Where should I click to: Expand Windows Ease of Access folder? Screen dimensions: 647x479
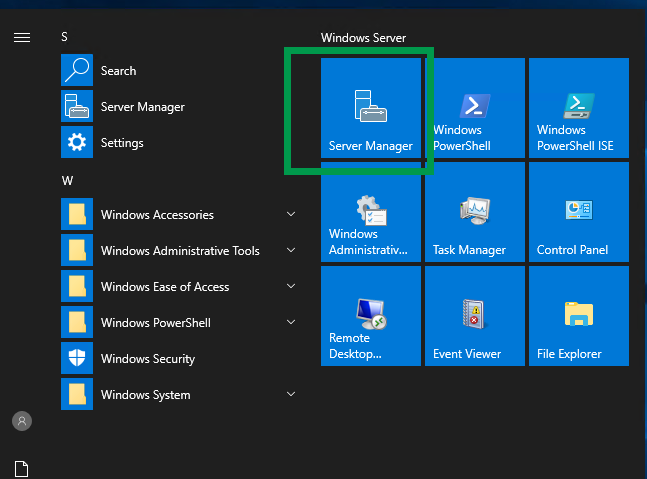click(291, 287)
